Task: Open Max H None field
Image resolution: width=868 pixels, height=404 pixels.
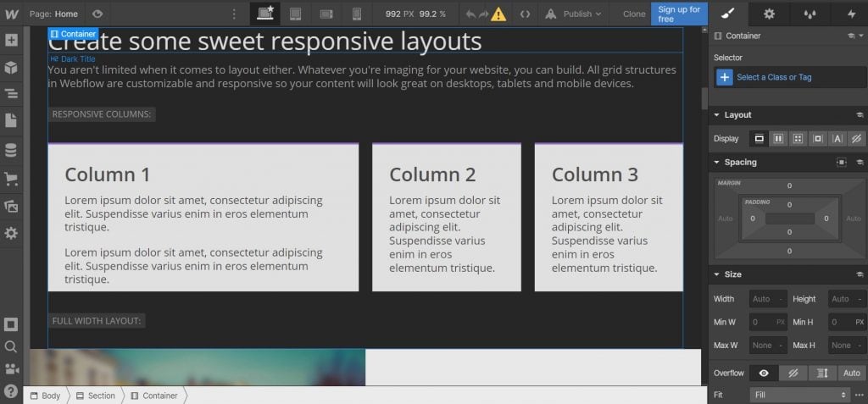Action: tap(847, 346)
